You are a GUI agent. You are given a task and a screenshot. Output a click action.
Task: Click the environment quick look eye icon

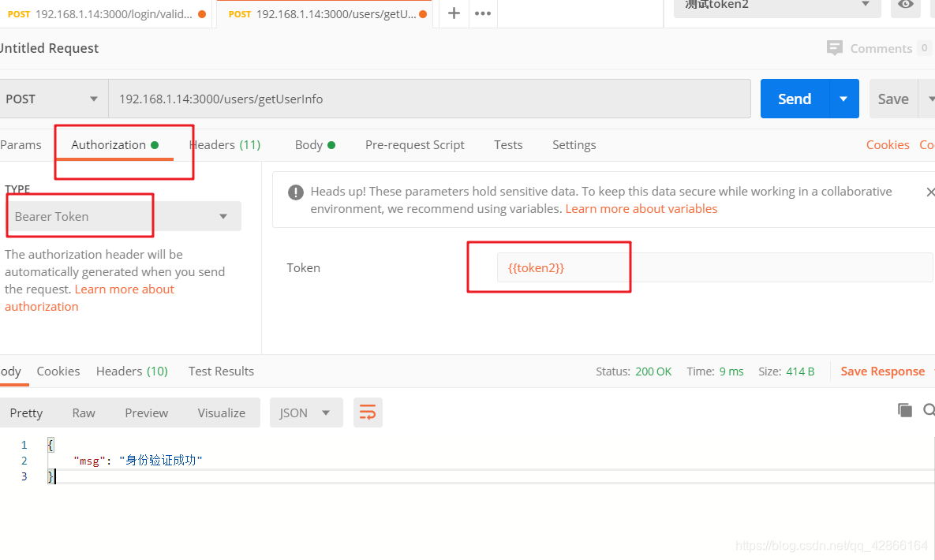pyautogui.click(x=906, y=5)
